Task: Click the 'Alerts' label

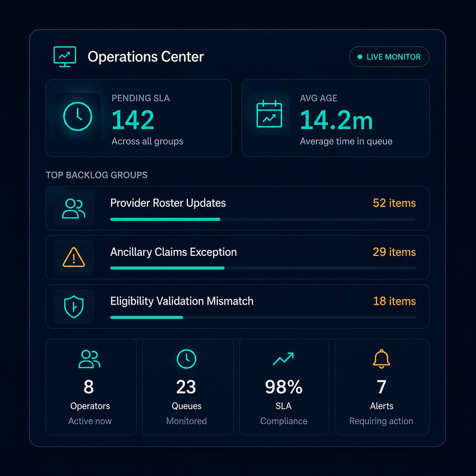Action: [382, 406]
